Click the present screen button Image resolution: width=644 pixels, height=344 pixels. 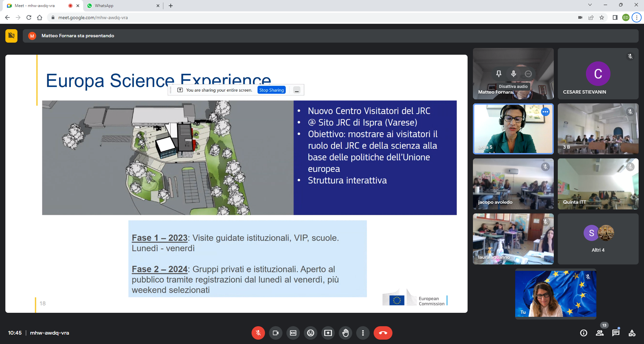click(x=328, y=333)
